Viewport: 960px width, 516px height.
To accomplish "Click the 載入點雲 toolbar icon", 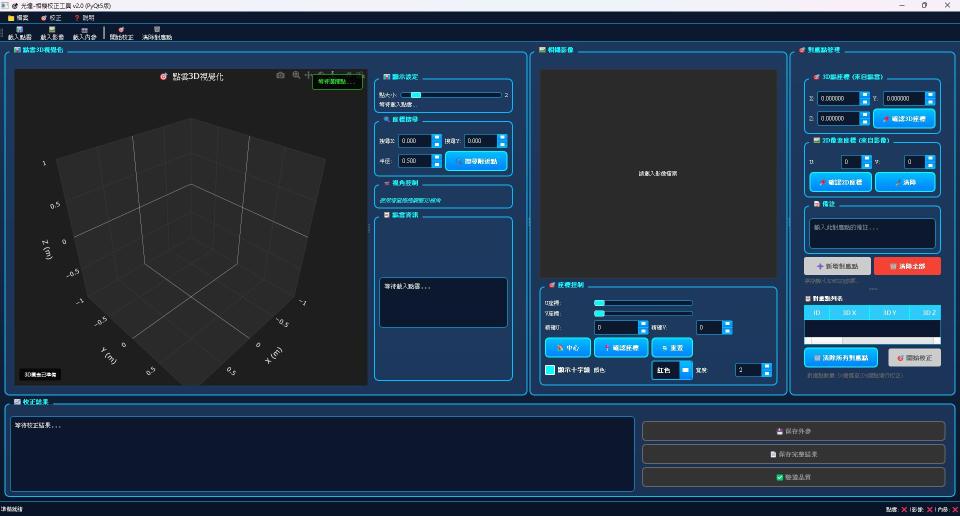I will [19, 31].
